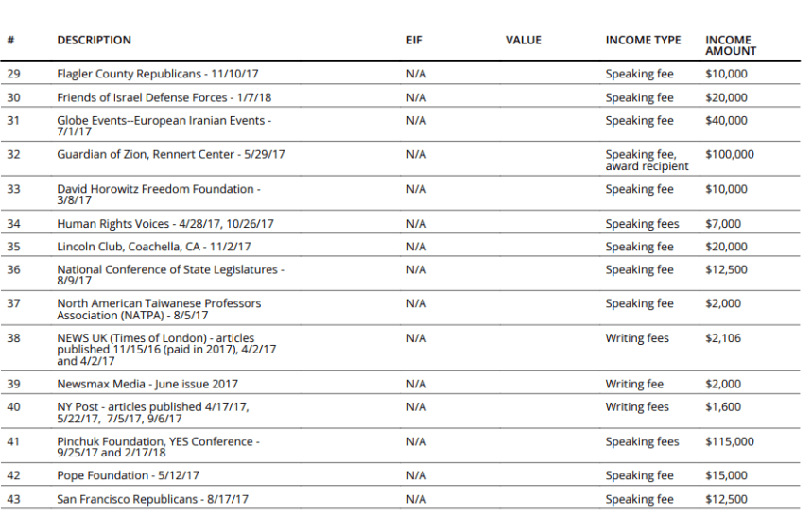This screenshot has width=812, height=516.
Task: Click National Conference of State Legislatures text
Action: [170, 275]
